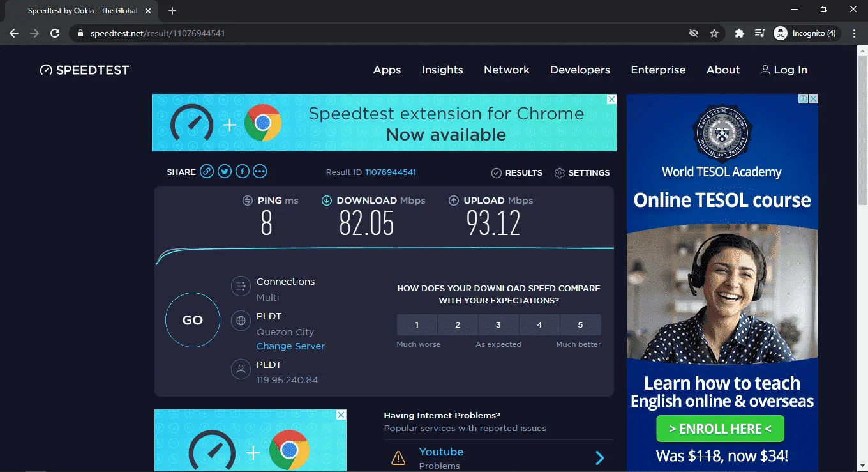Bookmark this page with the star icon
The image size is (868, 472).
[714, 33]
